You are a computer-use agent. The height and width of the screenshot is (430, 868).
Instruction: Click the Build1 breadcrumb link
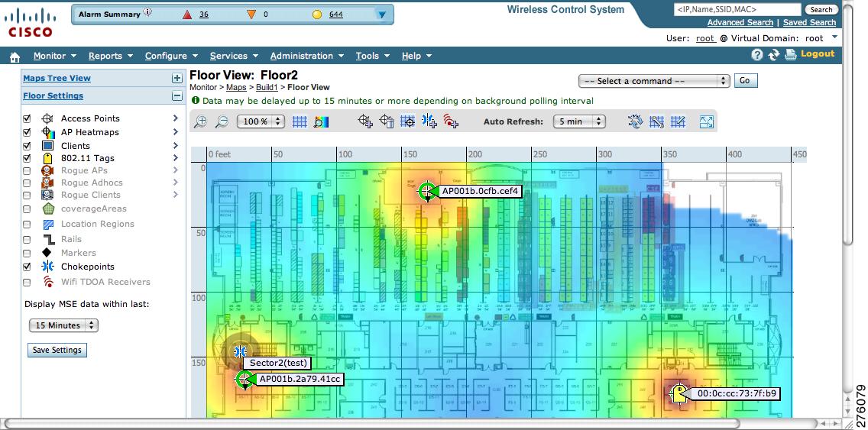click(266, 87)
